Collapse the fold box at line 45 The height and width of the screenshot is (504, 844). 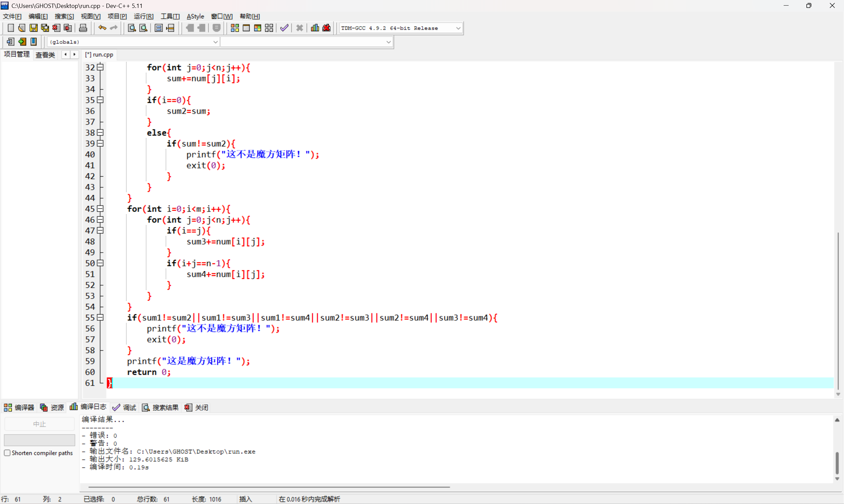point(100,209)
